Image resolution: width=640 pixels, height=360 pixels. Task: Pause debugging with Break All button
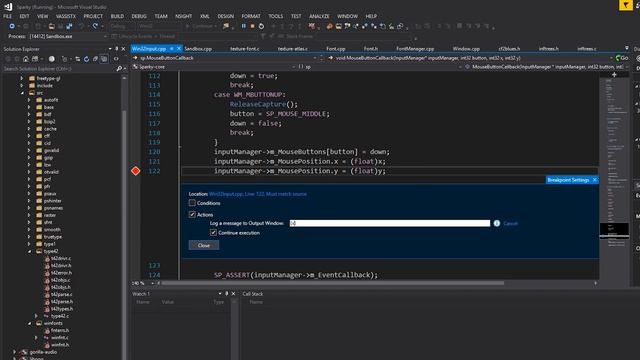(x=244, y=26)
